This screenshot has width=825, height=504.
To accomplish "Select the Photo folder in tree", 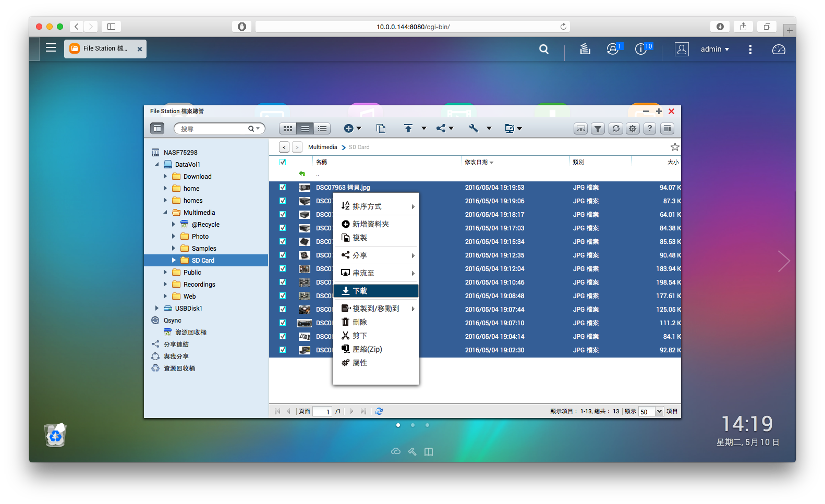I will [x=200, y=237].
